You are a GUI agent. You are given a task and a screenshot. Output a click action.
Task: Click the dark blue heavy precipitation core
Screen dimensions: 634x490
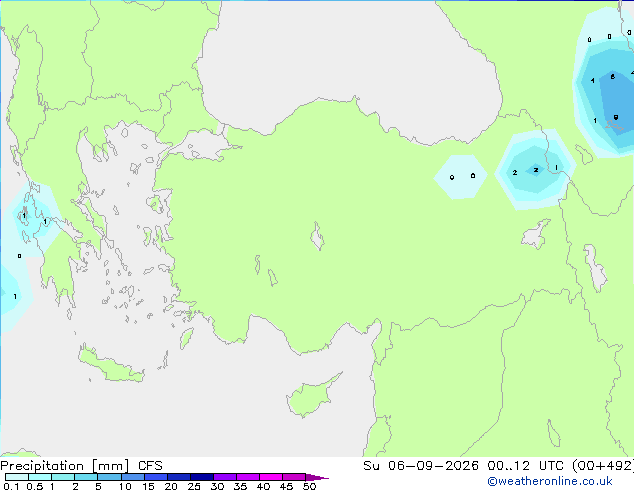point(617,107)
